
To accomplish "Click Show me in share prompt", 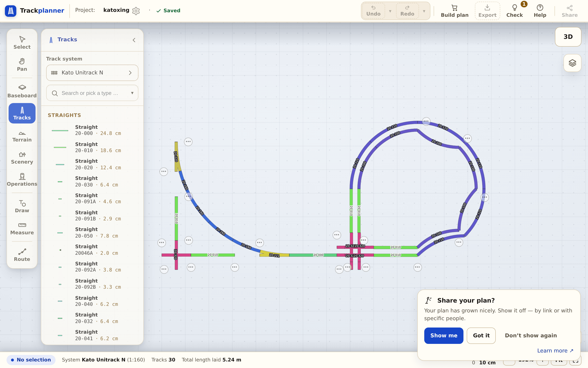I will click(444, 336).
